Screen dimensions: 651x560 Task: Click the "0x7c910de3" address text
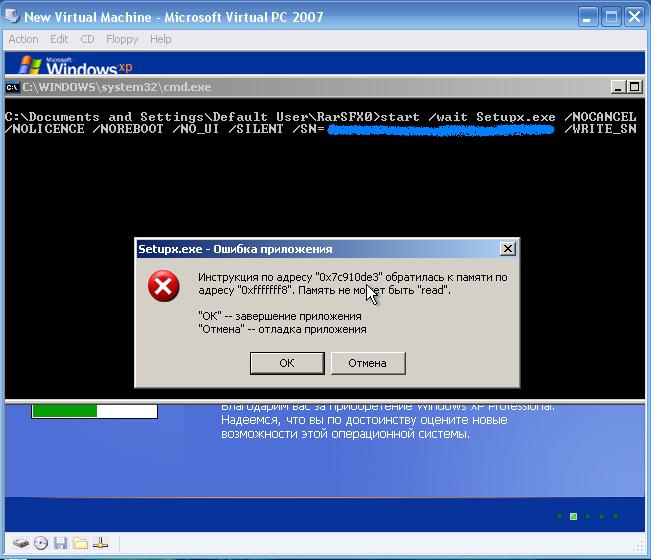tap(348, 277)
